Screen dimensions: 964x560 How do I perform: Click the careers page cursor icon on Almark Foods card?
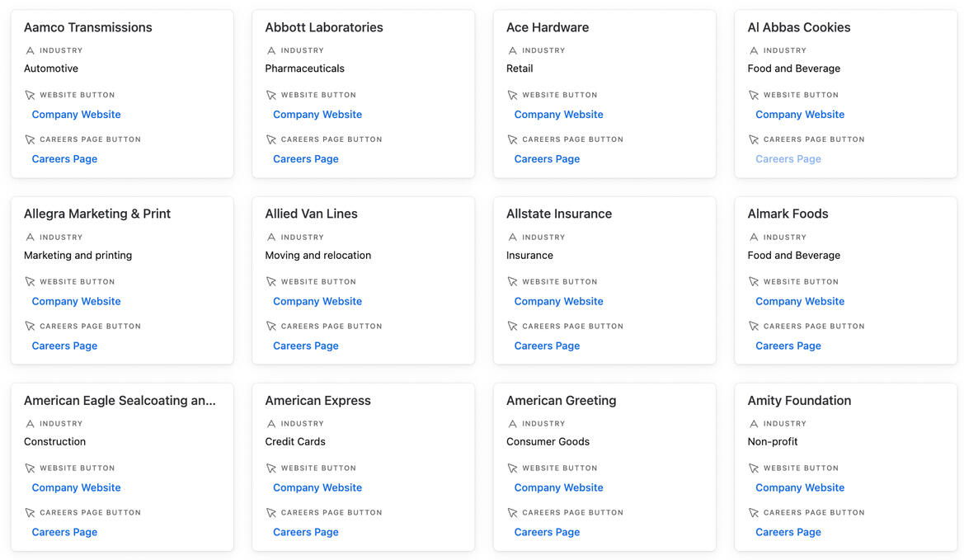tap(754, 327)
